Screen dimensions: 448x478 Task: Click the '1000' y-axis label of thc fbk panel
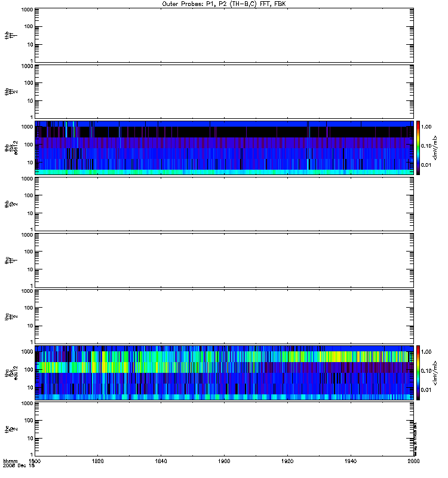coord(27,352)
